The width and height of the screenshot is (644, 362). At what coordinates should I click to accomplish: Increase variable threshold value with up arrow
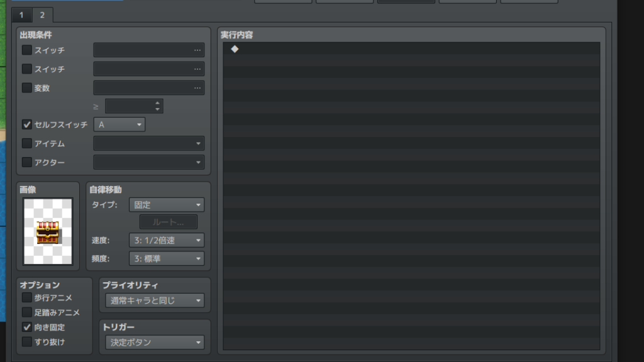coord(157,102)
